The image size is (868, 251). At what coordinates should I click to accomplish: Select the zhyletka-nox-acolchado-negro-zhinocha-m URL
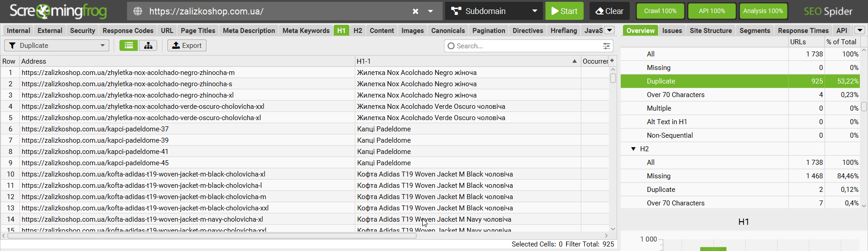point(128,73)
